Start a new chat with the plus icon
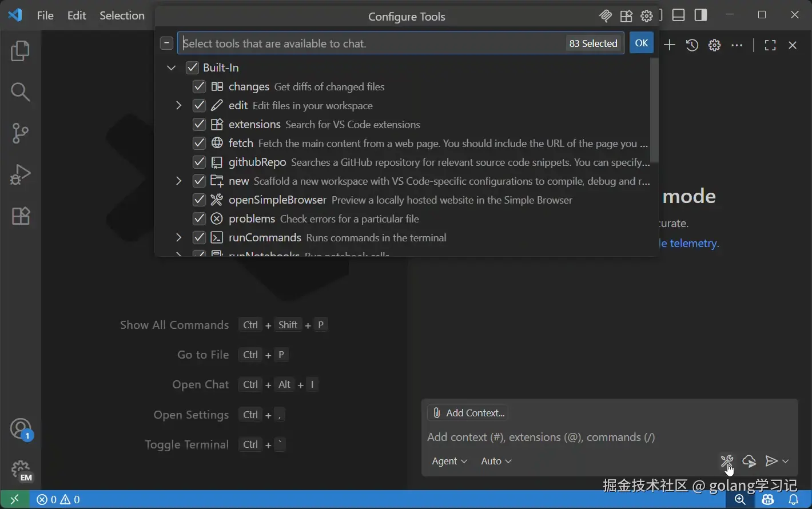 click(x=669, y=45)
